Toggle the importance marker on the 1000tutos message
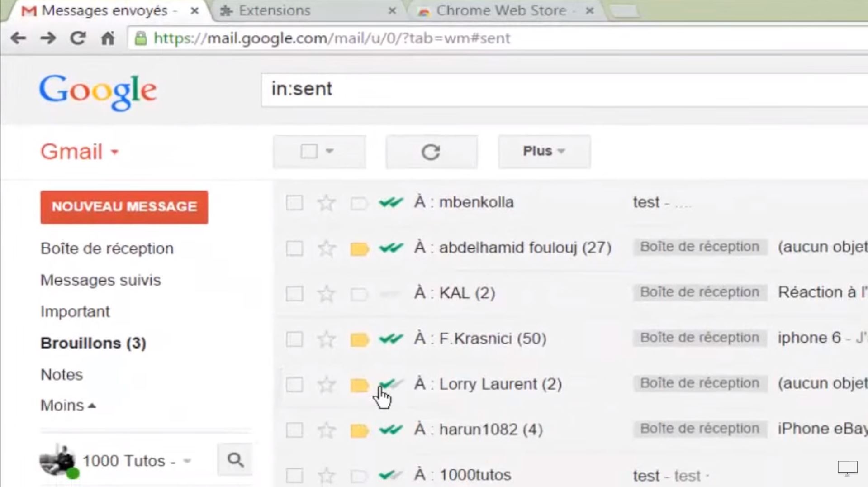 359,476
